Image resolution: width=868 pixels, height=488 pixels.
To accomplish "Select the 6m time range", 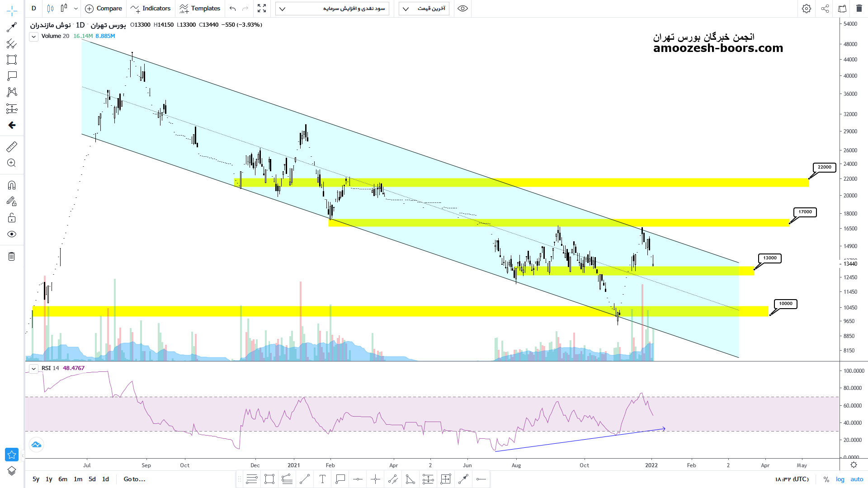I will 63,479.
